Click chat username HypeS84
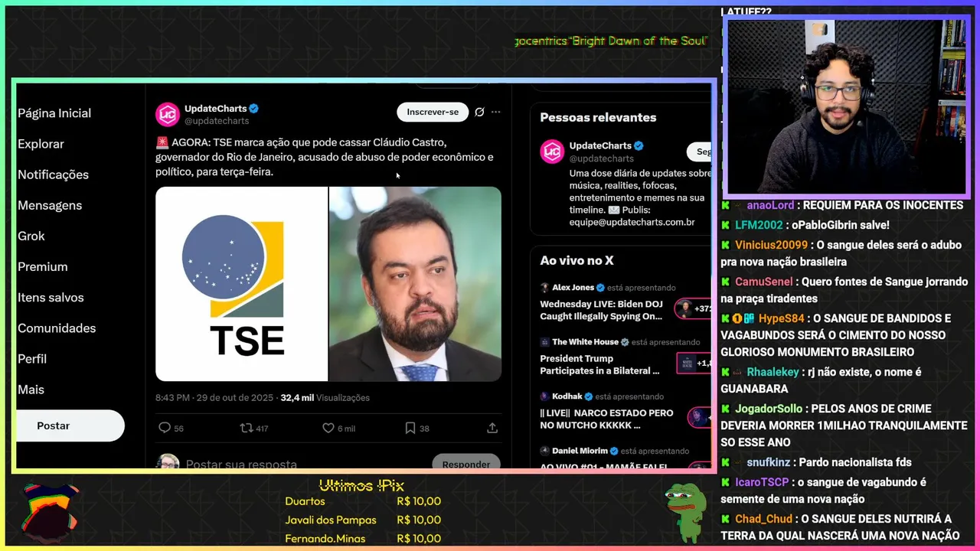The image size is (980, 551). pyautogui.click(x=782, y=318)
